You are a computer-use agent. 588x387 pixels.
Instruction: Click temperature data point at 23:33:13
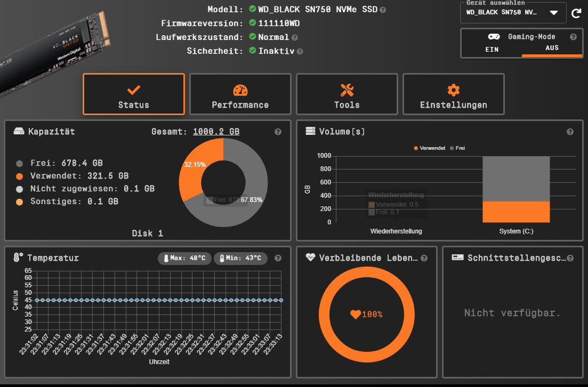(x=281, y=300)
